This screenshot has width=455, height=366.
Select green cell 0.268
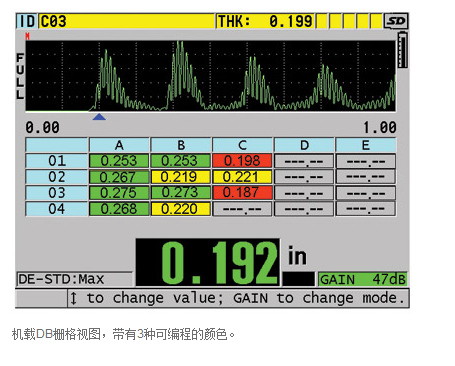pyautogui.click(x=119, y=209)
